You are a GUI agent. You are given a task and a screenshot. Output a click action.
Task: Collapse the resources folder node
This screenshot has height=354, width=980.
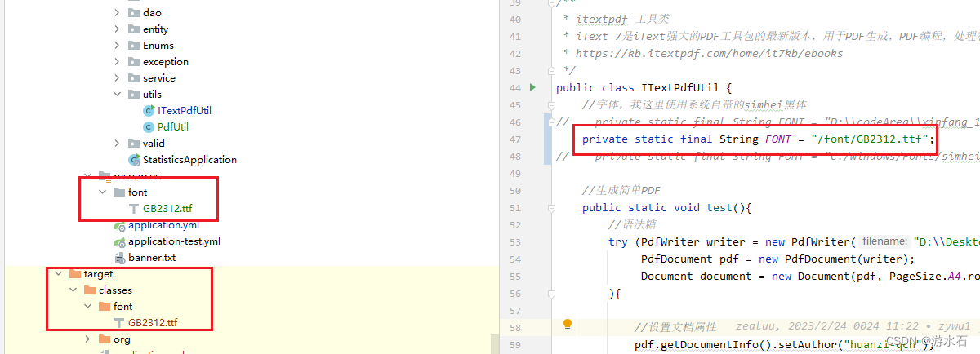click(x=87, y=175)
